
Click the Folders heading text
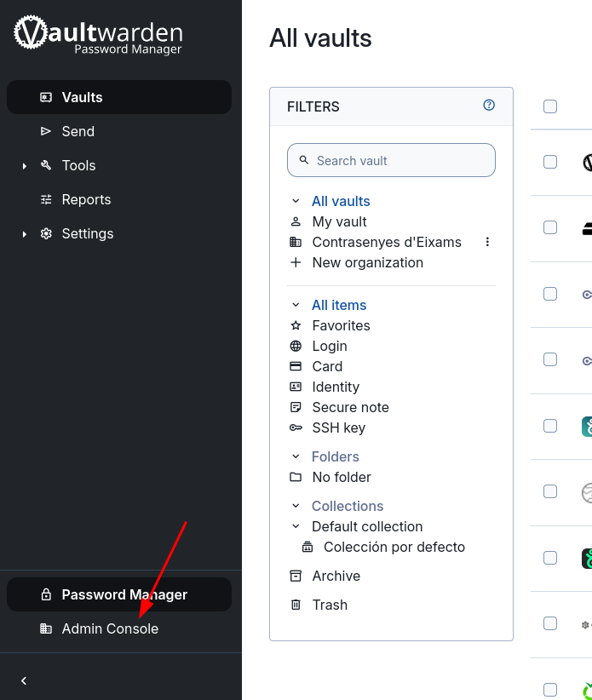pyautogui.click(x=336, y=456)
